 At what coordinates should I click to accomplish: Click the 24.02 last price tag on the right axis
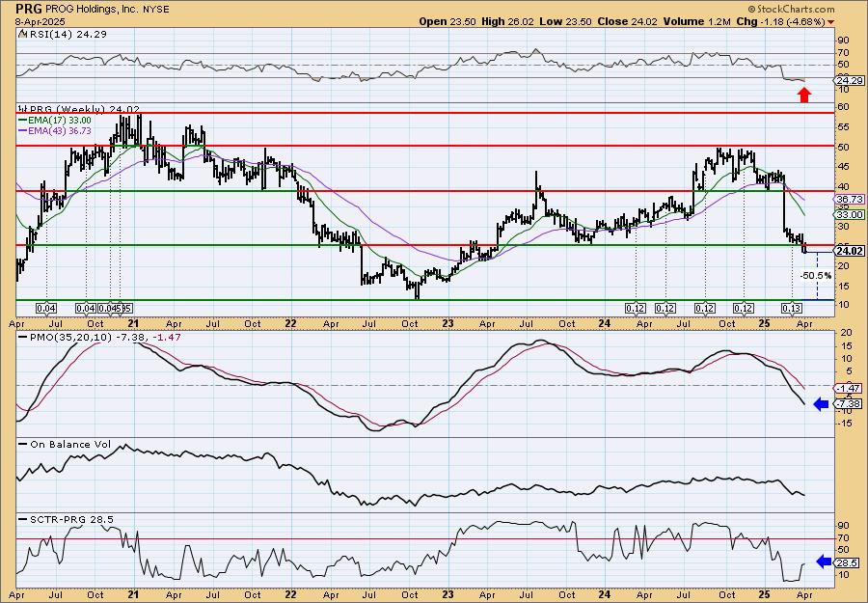(x=849, y=252)
